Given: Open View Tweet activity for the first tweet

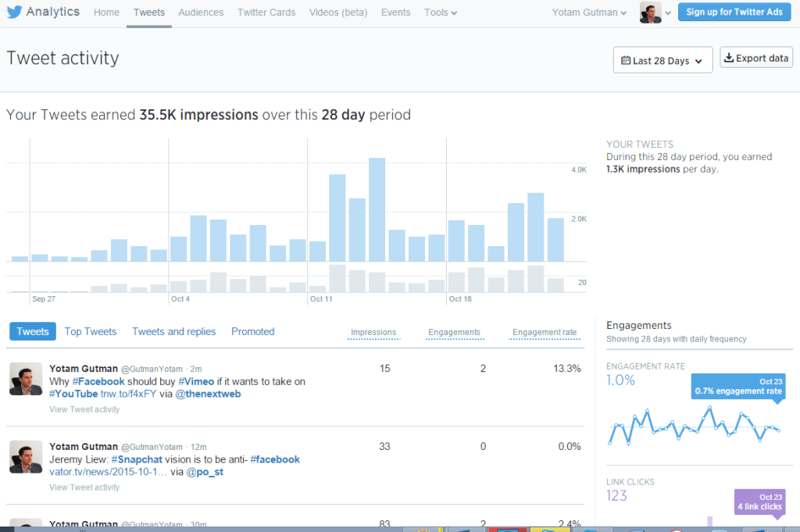Looking at the screenshot, I should click(x=84, y=409).
